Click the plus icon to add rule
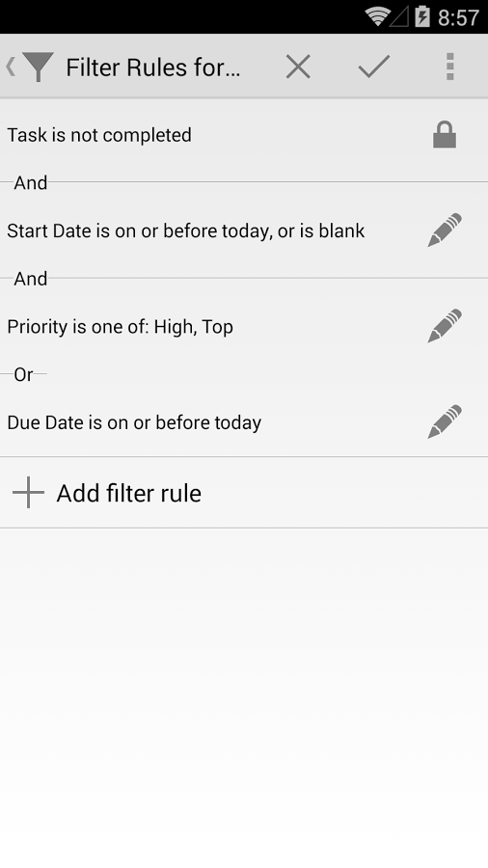488x868 pixels. tap(28, 493)
